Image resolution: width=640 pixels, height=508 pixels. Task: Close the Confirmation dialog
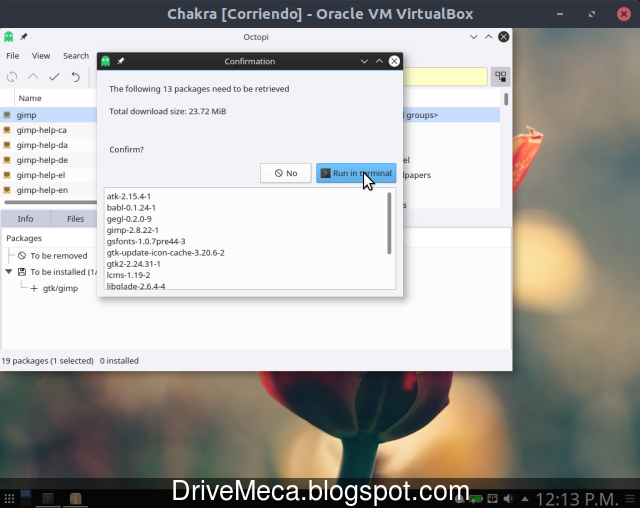point(394,61)
